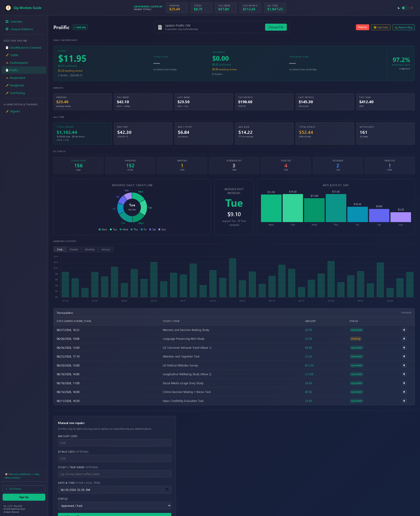
Task: Click the Exit Demo button
Action: [24, 489]
